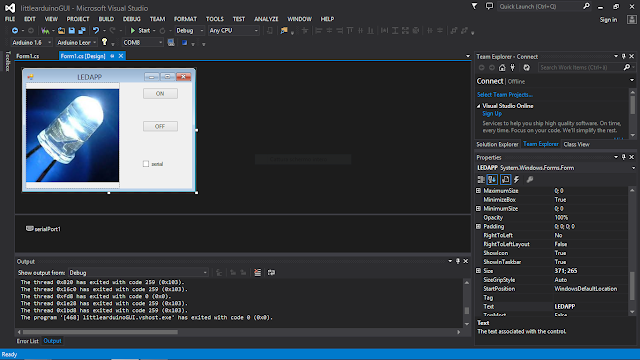Viewport: 640px width, 360px height.
Task: Open the Debug configuration dropdown
Action: pyautogui.click(x=189, y=31)
